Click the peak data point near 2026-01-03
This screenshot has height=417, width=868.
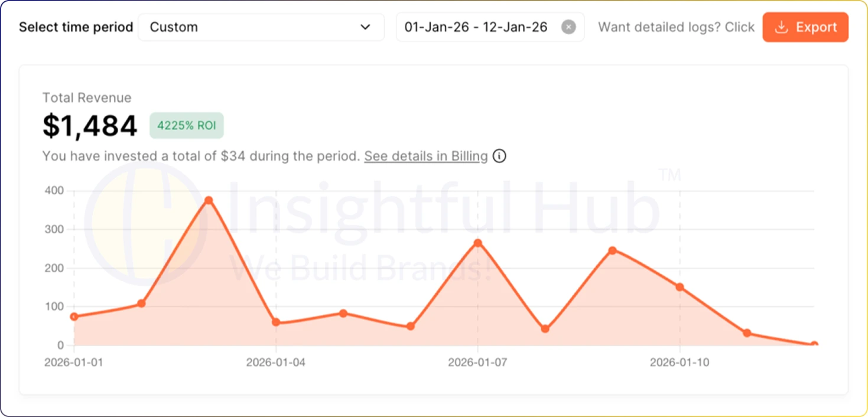pyautogui.click(x=209, y=201)
